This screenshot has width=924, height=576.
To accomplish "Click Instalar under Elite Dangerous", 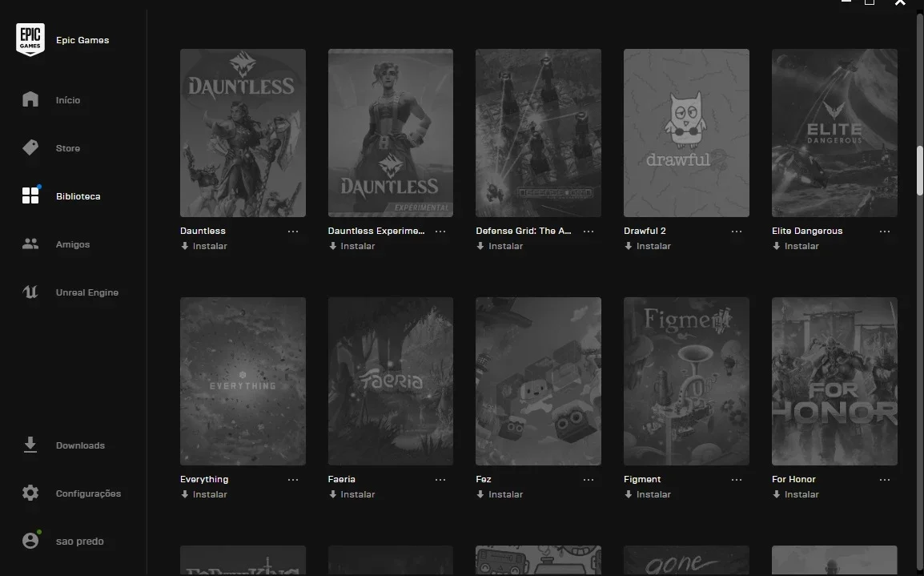I will (x=796, y=246).
